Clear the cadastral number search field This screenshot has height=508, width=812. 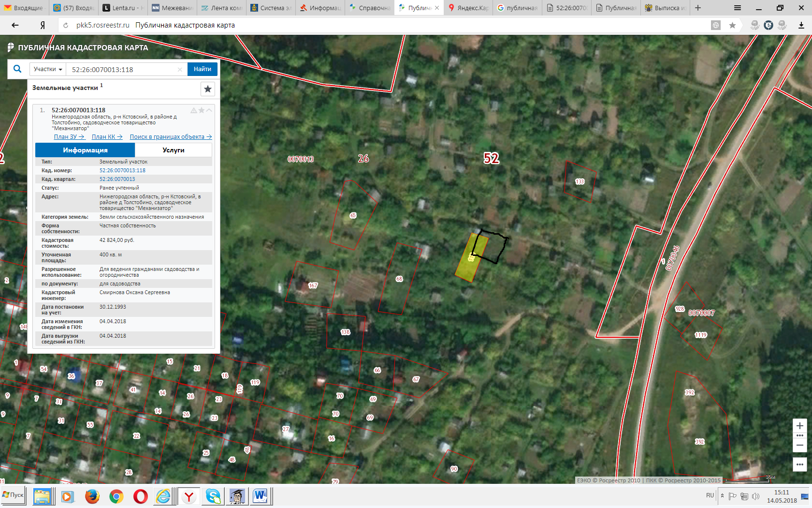coord(180,70)
